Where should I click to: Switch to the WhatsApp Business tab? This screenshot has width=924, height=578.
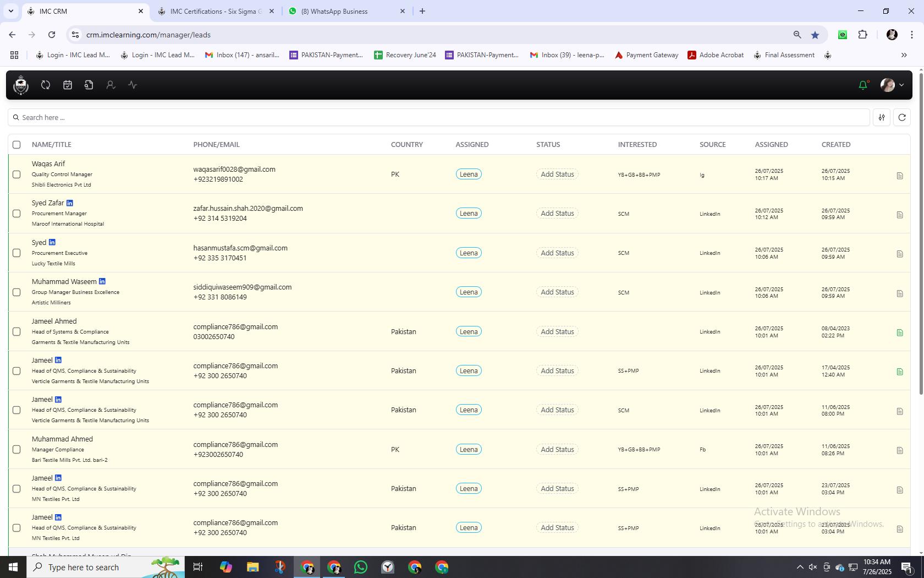[346, 11]
